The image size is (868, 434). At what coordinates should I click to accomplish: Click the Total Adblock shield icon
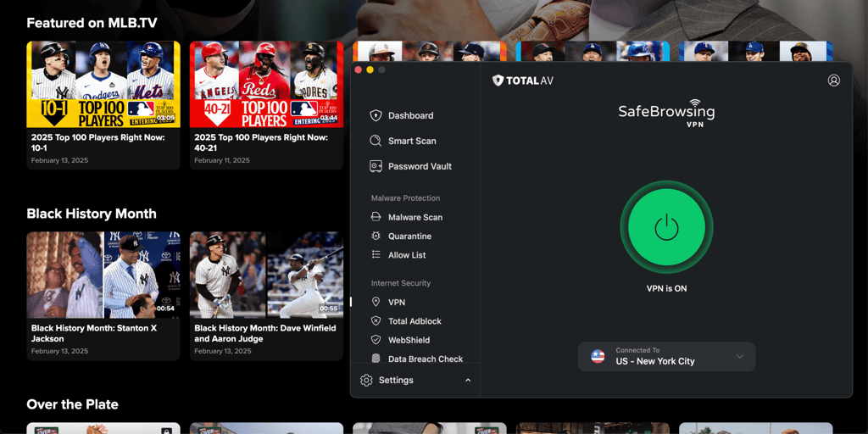click(x=376, y=321)
